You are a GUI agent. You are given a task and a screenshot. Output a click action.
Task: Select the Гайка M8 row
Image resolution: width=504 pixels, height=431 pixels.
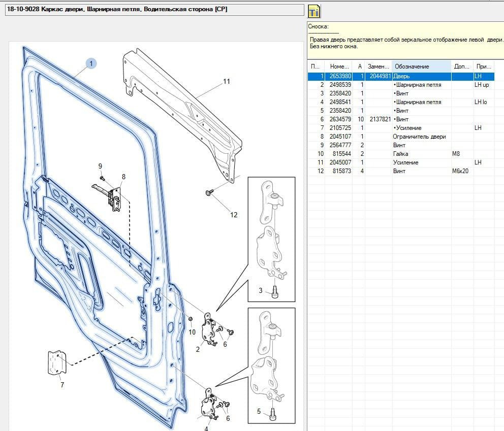pos(400,154)
